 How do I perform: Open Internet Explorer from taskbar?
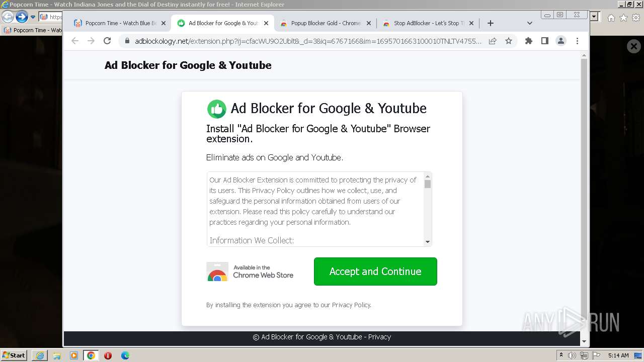point(40,355)
